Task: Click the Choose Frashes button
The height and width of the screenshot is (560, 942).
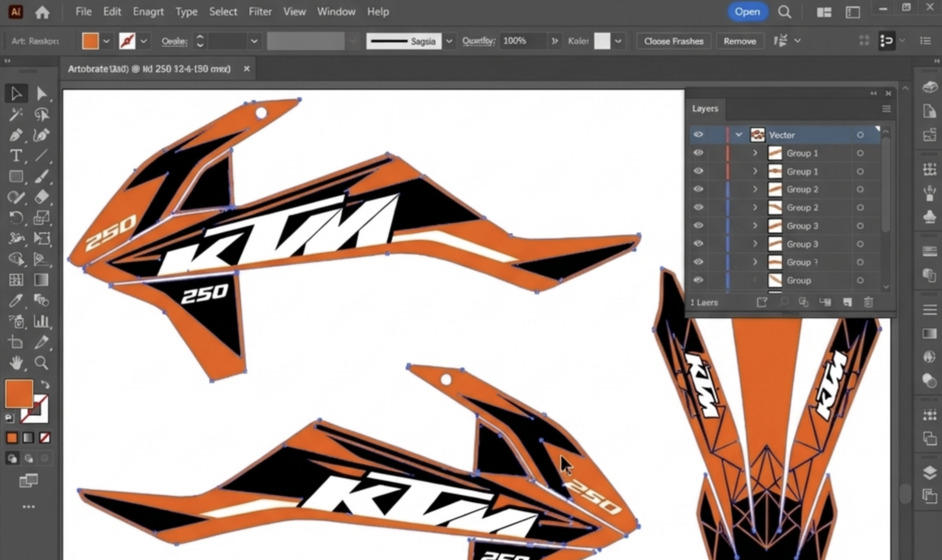Action: [673, 40]
